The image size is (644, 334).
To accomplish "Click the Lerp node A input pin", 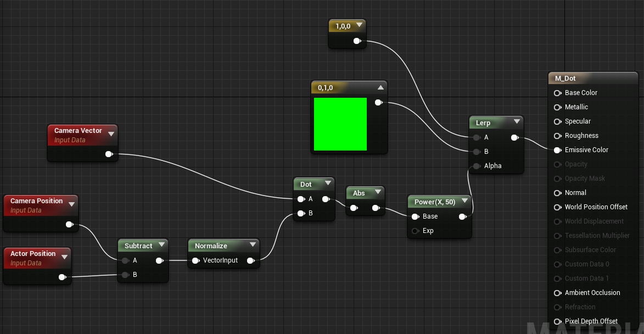I will point(477,138).
